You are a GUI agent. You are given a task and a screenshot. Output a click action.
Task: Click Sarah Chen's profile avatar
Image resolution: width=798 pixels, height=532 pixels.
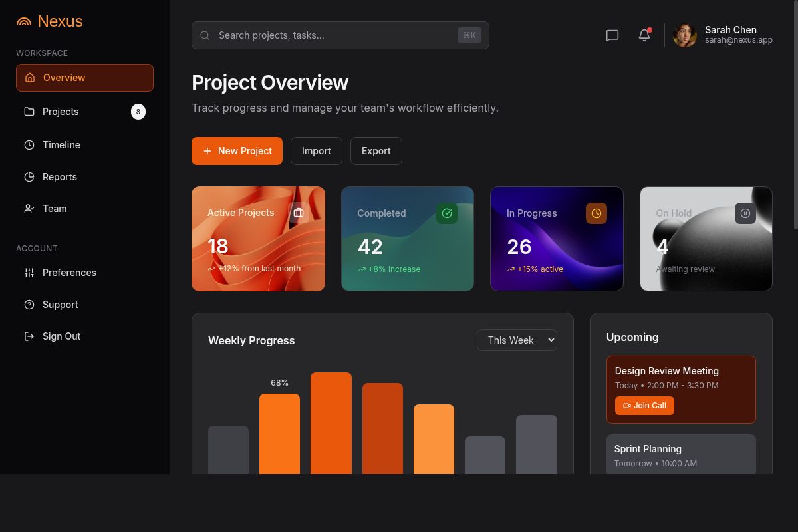(x=684, y=35)
